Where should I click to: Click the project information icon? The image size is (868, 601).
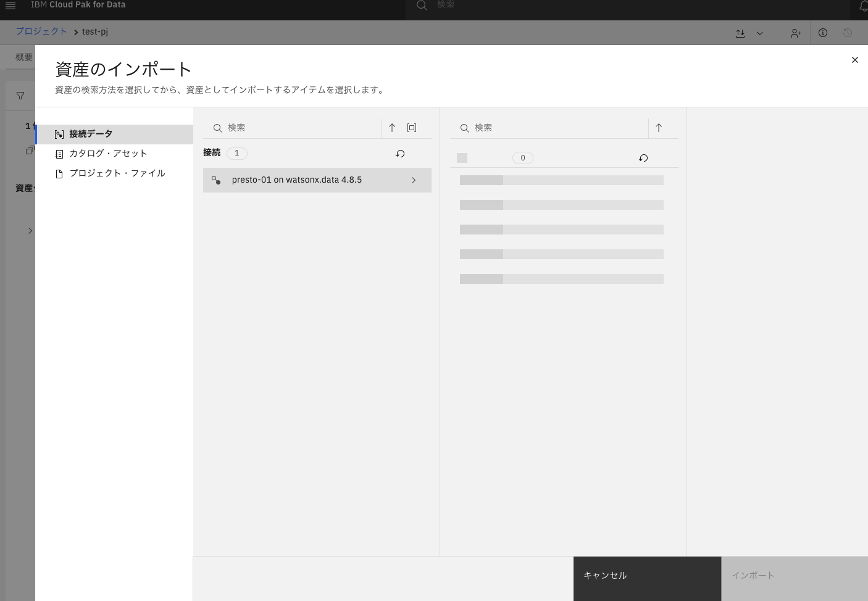click(823, 33)
